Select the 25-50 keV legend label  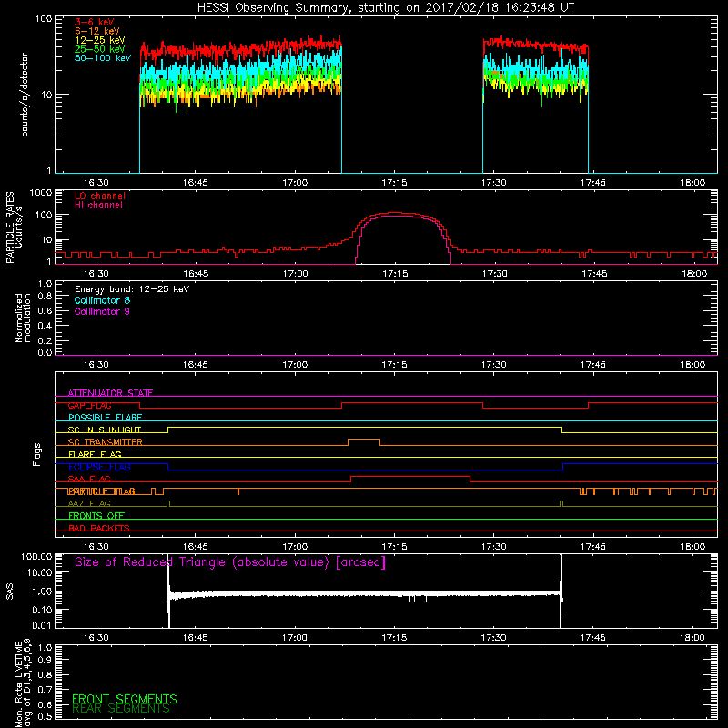(x=100, y=49)
